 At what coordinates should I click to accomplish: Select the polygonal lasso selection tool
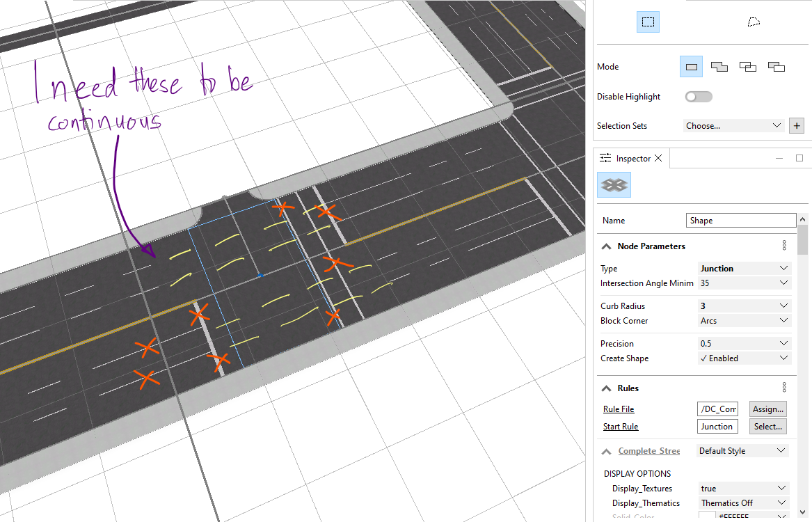click(x=754, y=22)
